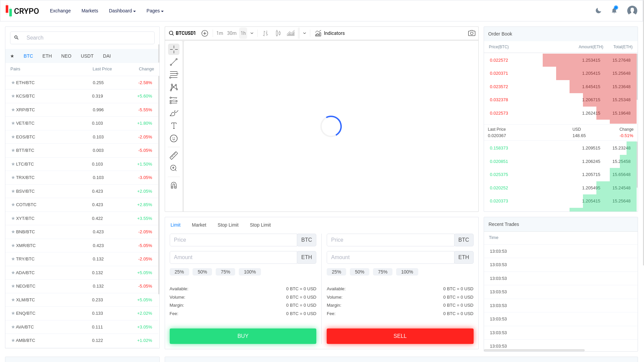
Task: Select the brush drawing tool
Action: tap(174, 113)
